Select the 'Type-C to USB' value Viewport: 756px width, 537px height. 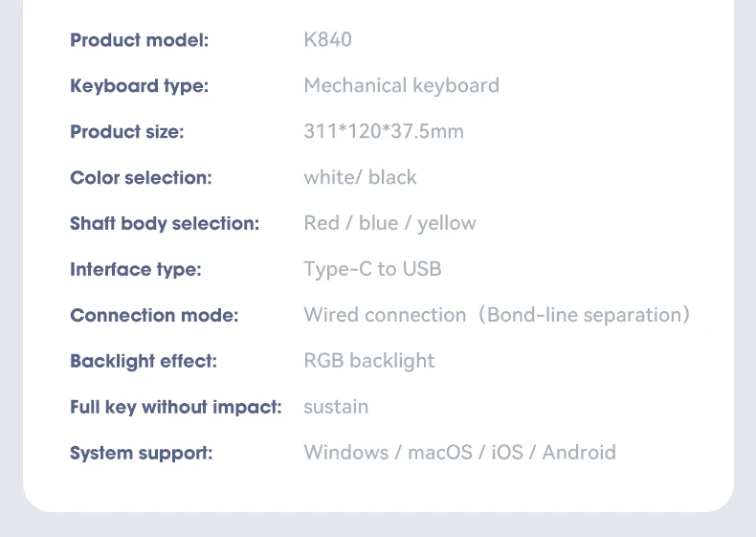(x=372, y=270)
